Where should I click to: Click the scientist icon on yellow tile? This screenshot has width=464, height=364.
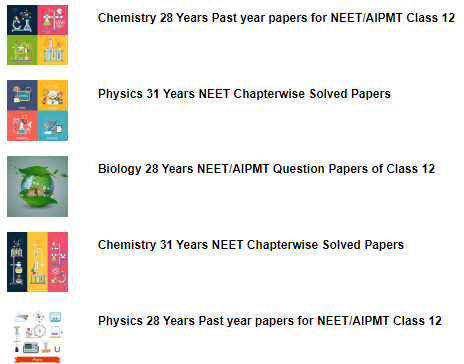click(x=53, y=95)
